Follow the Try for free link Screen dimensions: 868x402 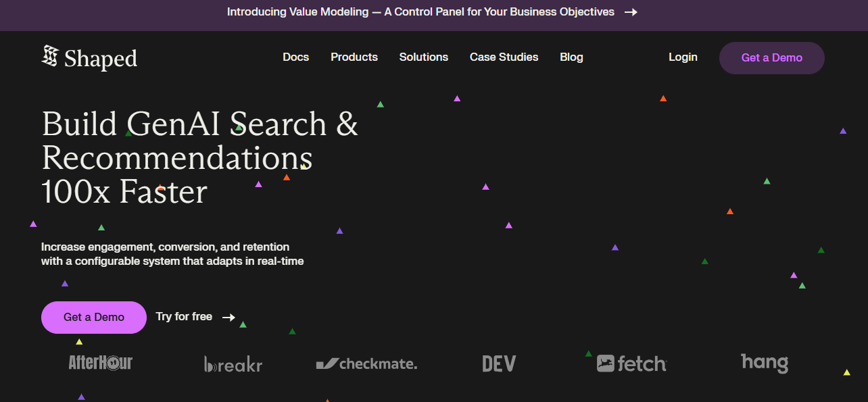pos(184,316)
